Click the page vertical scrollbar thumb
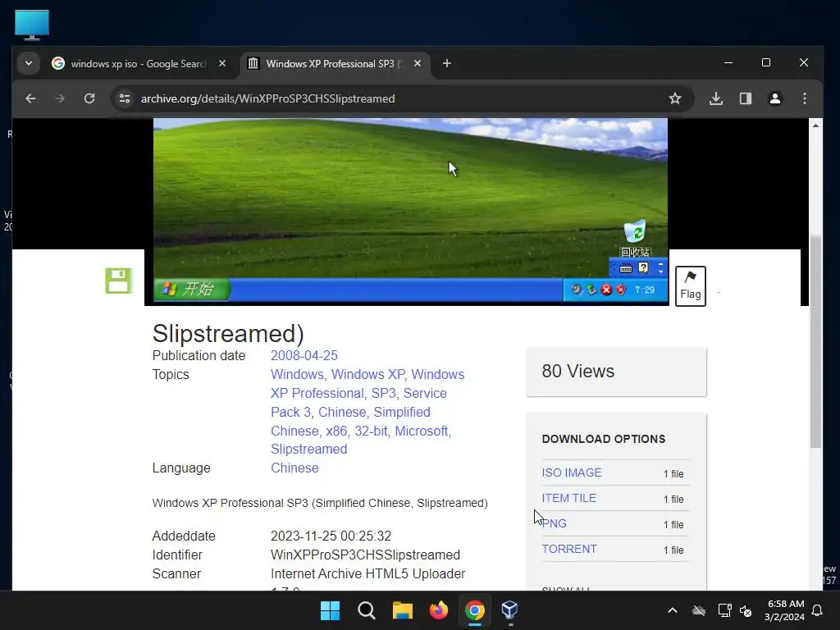The image size is (840, 630). coord(815,340)
